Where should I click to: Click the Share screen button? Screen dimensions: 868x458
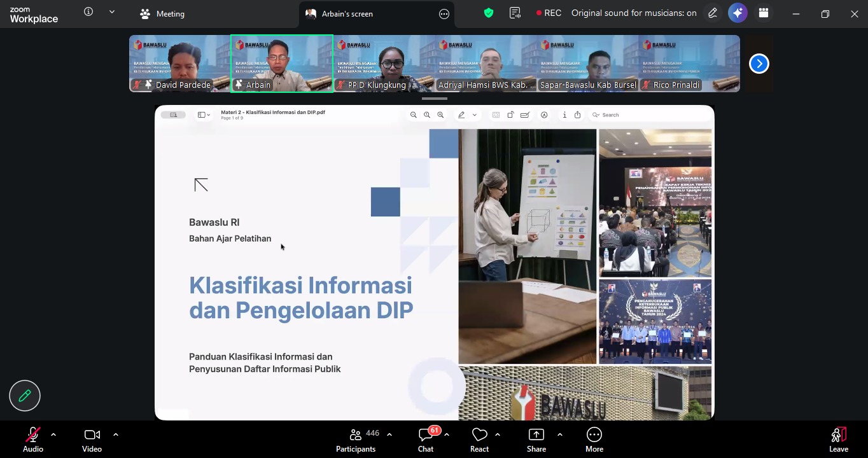(536, 440)
